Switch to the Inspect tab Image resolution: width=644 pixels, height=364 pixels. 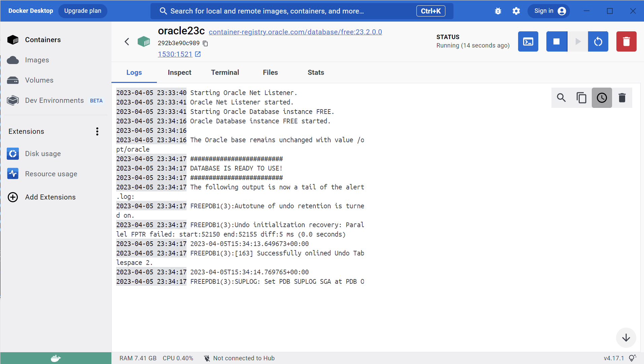[x=179, y=72]
